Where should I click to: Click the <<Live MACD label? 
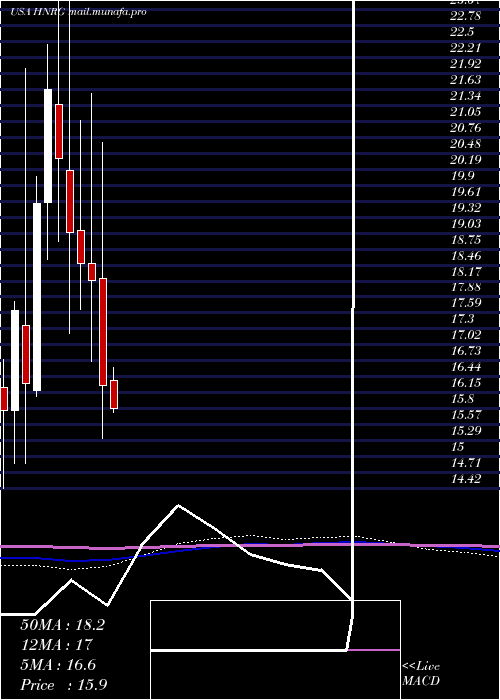pyautogui.click(x=421, y=674)
